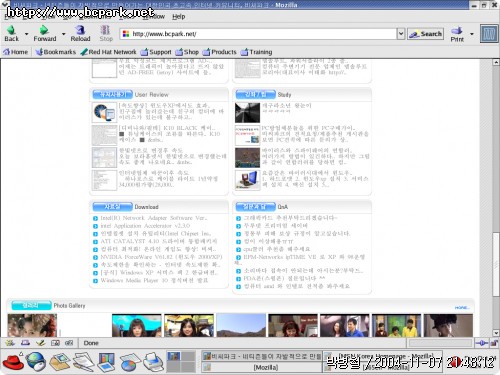Toggle the online/offline connection icon

481,343
